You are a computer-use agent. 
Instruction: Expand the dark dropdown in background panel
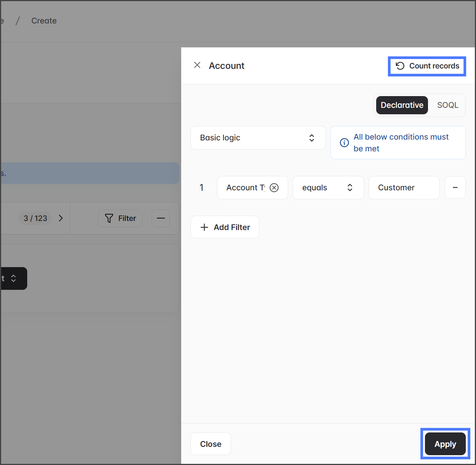[13, 278]
